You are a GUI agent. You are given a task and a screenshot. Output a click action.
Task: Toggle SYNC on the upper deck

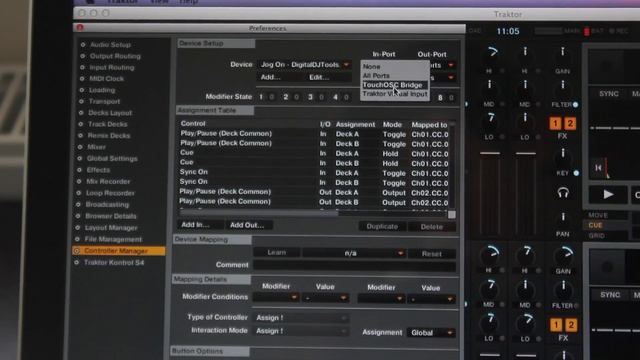coord(609,94)
